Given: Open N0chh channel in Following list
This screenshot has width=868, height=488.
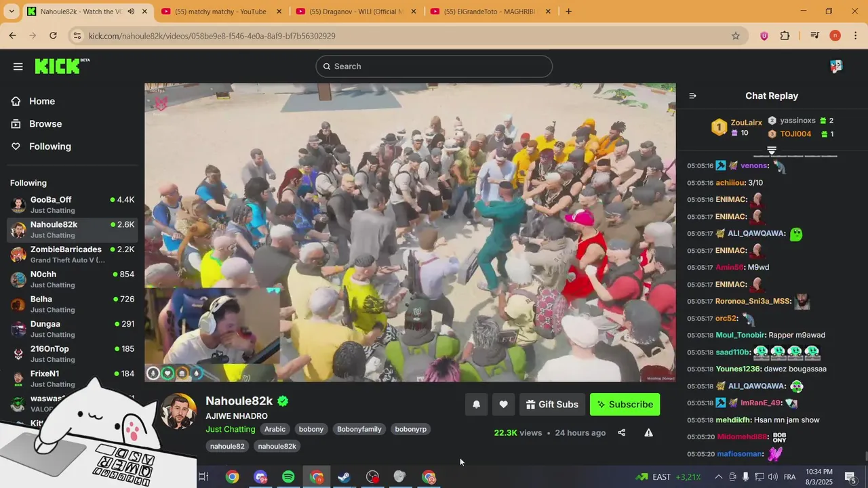Looking at the screenshot, I should click(x=72, y=279).
